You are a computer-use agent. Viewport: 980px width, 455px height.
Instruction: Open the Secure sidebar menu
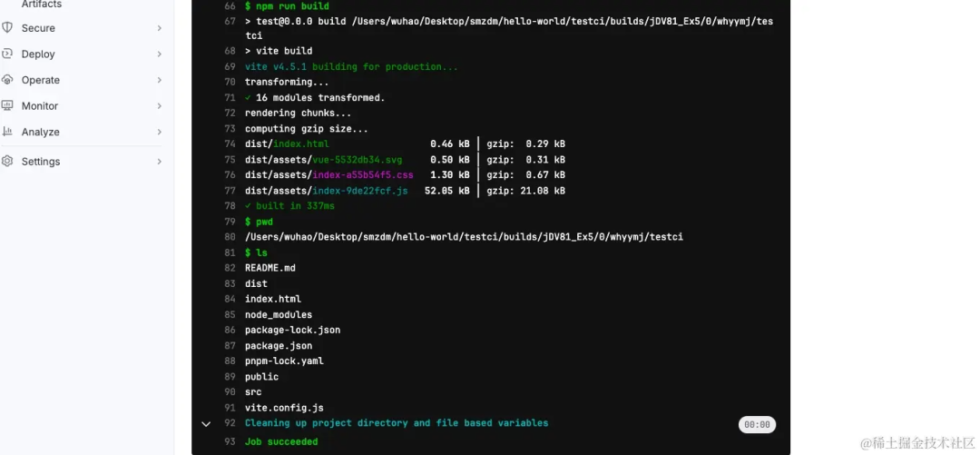coord(38,28)
